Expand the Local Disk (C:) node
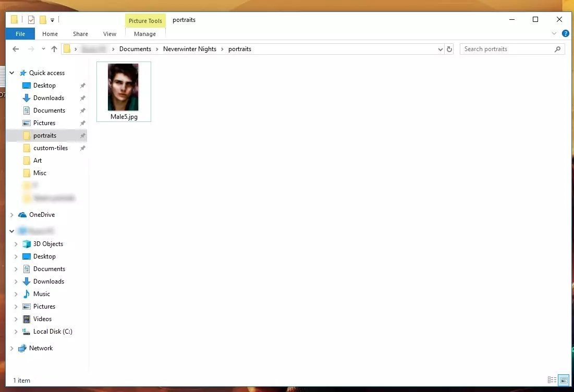 click(x=16, y=332)
